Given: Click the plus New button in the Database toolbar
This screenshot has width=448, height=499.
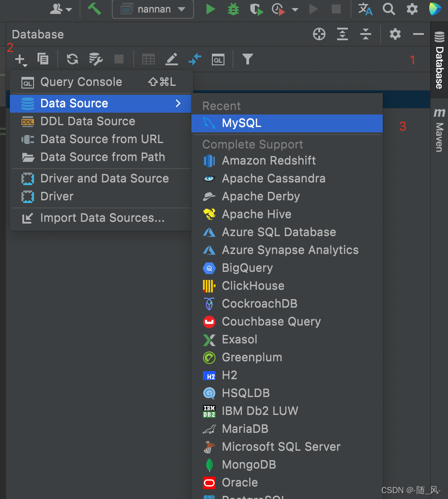Looking at the screenshot, I should tap(21, 59).
